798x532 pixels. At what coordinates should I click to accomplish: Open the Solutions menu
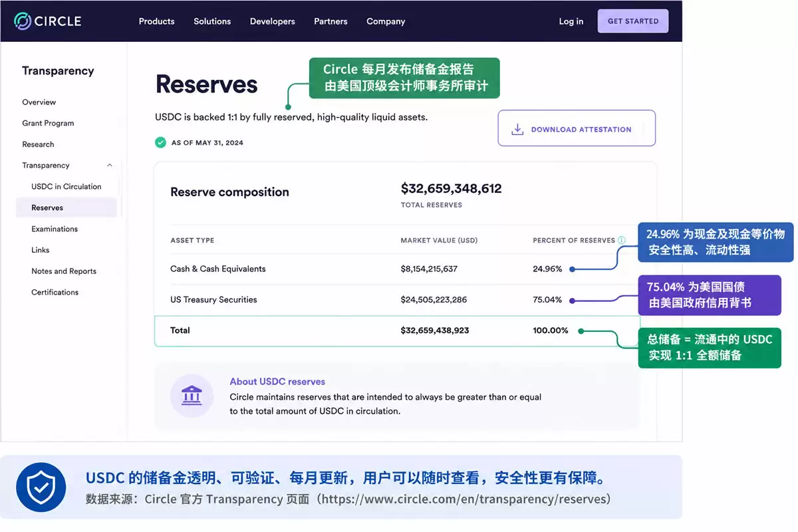(212, 21)
